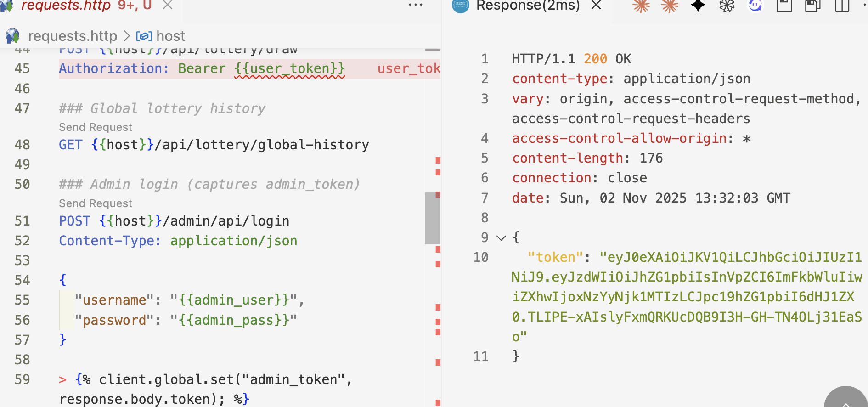
Task: Click the editor vertical scrollbar thumb
Action: coord(432,218)
